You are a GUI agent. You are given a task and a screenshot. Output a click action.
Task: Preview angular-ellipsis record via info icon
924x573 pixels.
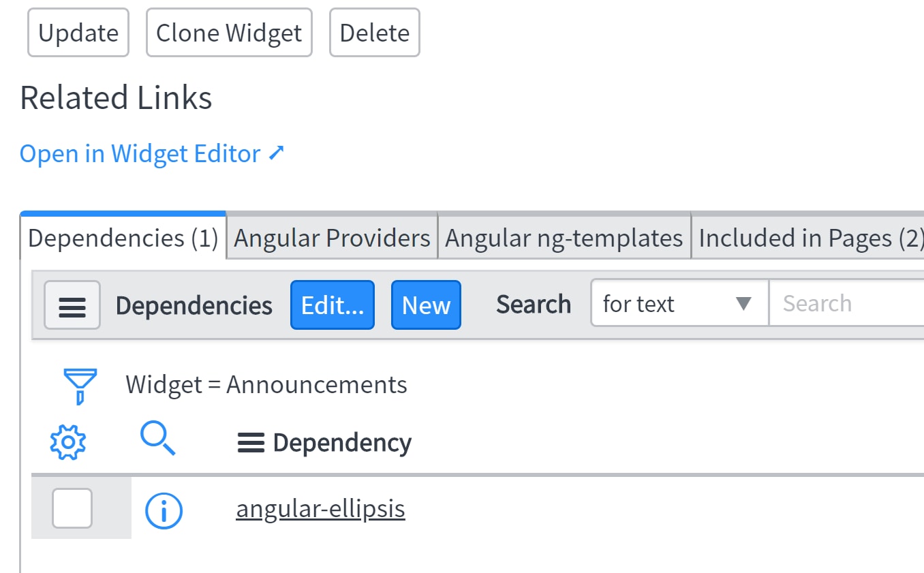click(x=164, y=510)
